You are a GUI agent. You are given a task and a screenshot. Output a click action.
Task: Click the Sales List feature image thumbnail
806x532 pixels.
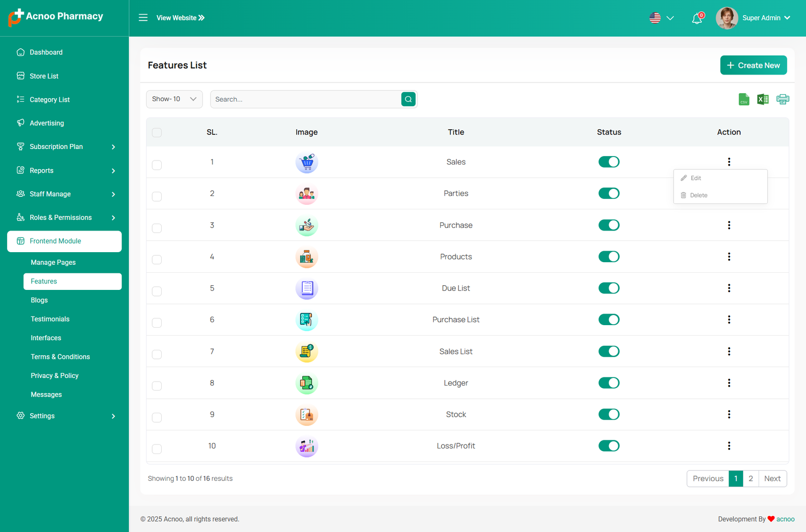coord(306,351)
